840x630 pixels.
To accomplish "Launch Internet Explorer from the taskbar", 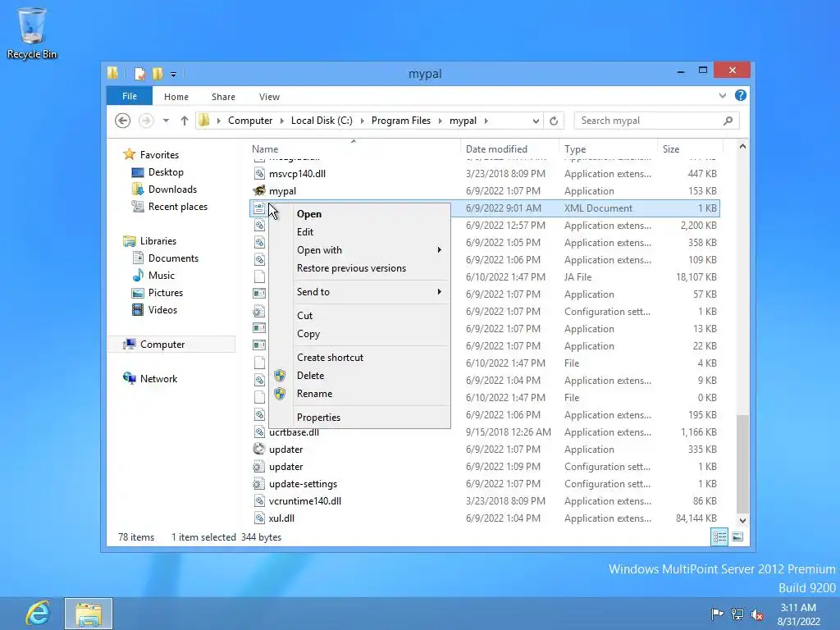I will pos(37,613).
